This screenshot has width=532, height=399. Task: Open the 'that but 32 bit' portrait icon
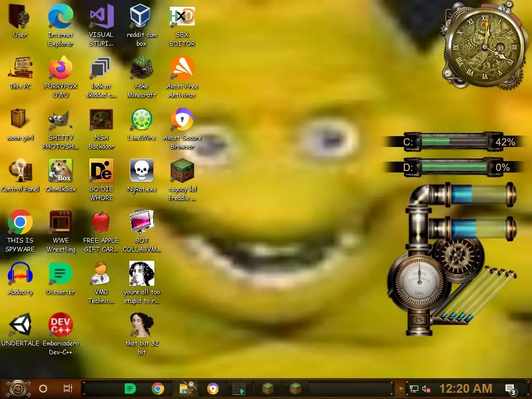[141, 325]
